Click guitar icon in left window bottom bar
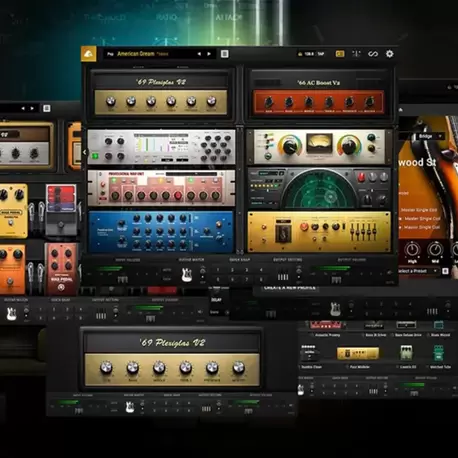Screen dimensions: 458x458 tap(12, 314)
